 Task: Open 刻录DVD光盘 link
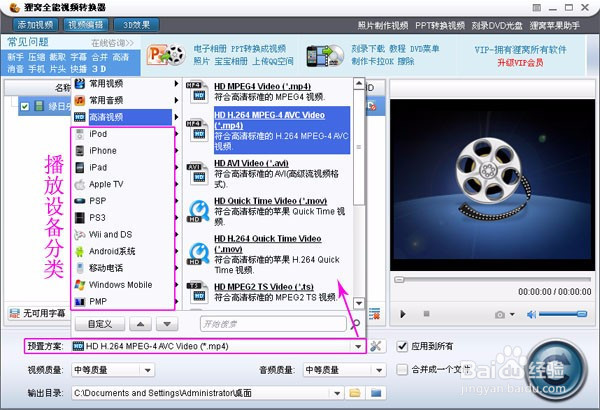497,26
